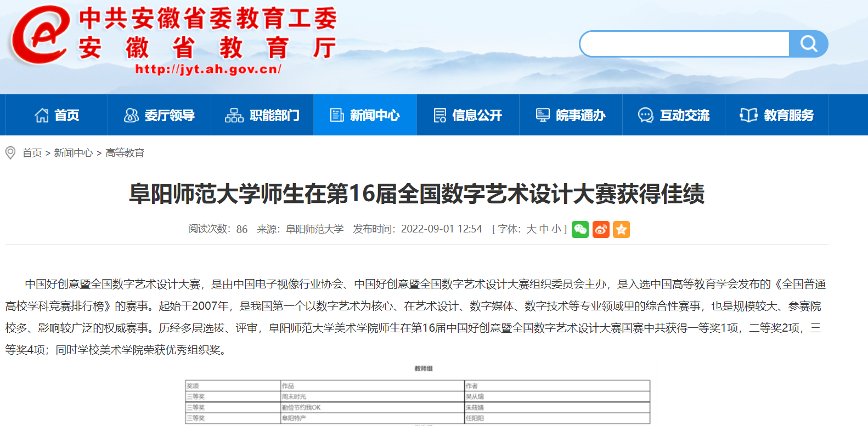Click 新闻中心 breadcrumb link
The width and height of the screenshot is (868, 426).
[74, 153]
